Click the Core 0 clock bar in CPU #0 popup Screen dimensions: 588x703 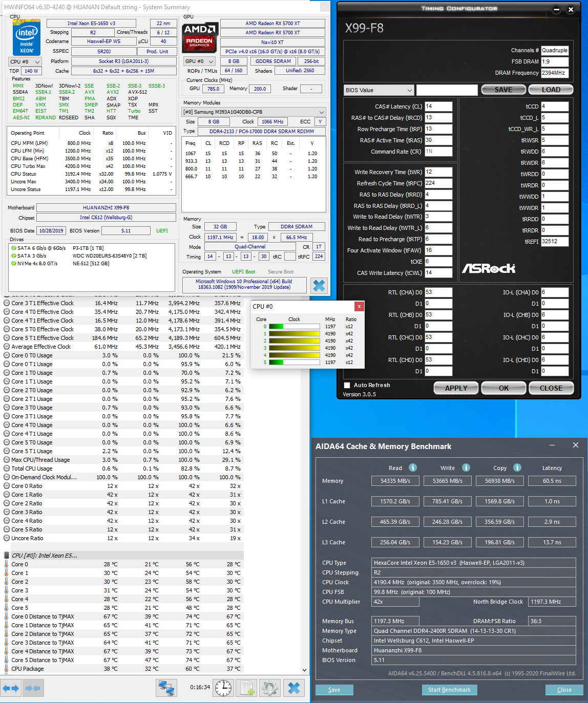(x=295, y=327)
